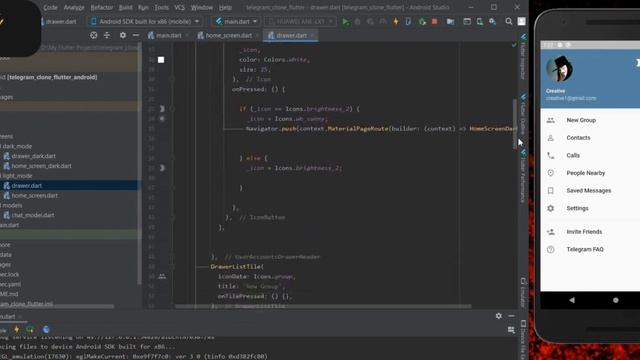Click hot reload bolt in run console
640x360 pixels.
click(x=16, y=329)
